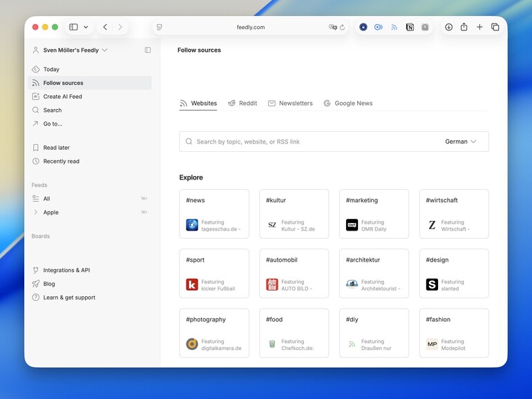The width and height of the screenshot is (532, 399).
Task: Open the page reader menu icon in the address bar
Action: 160,27
